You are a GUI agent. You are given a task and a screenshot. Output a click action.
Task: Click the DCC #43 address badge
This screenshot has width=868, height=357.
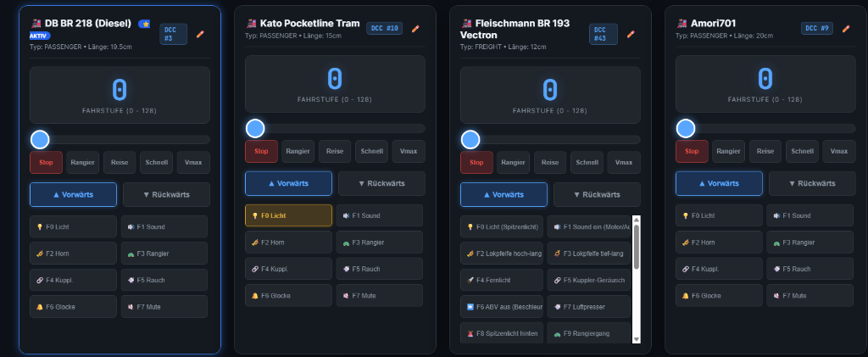coord(603,34)
